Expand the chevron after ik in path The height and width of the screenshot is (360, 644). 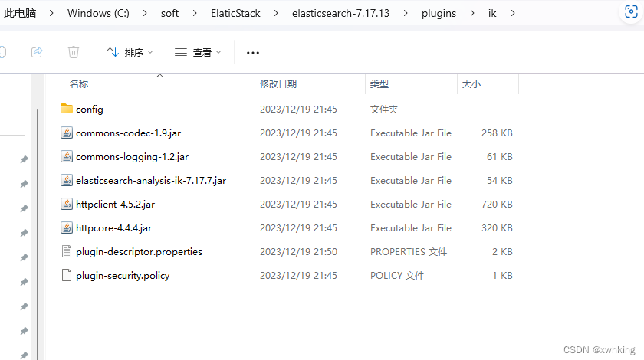(513, 13)
